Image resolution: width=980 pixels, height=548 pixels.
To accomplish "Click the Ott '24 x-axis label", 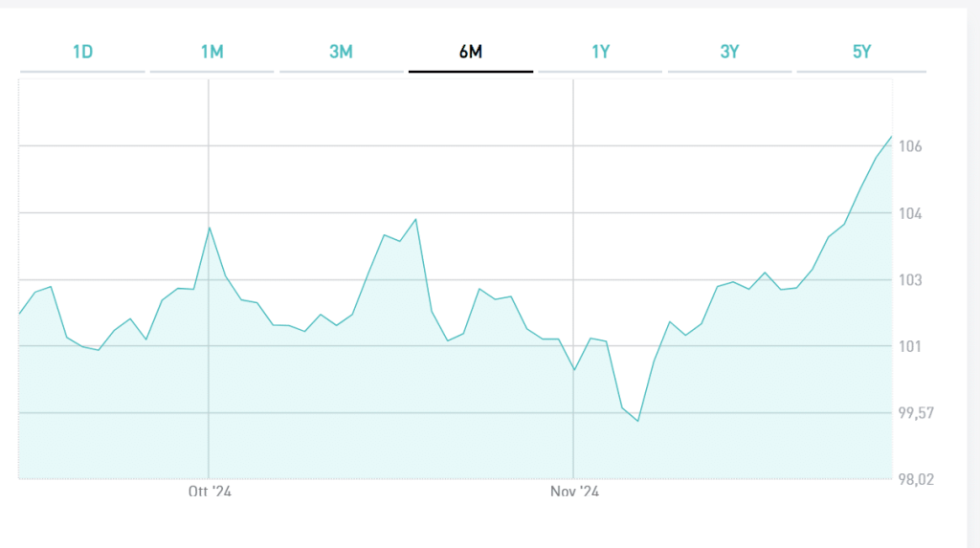I will (209, 492).
